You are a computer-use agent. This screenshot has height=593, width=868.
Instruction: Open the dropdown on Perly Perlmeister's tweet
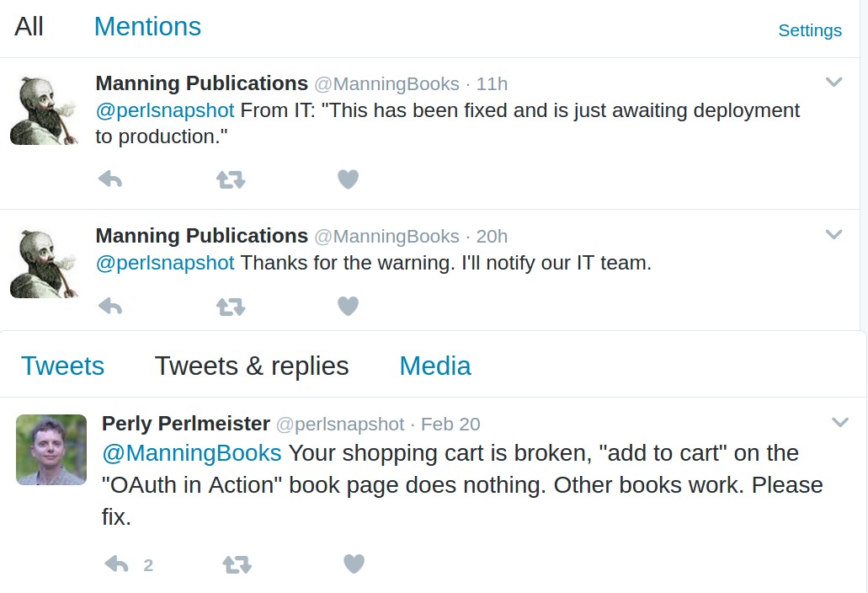coord(839,422)
